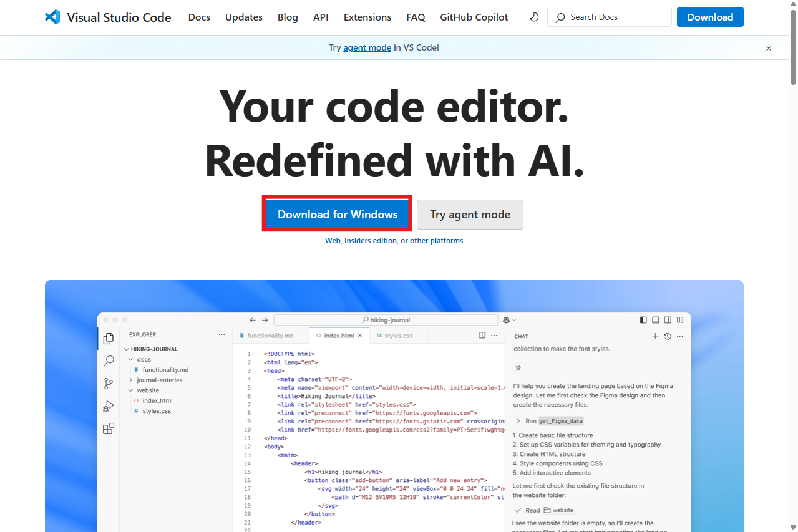Start new chat with the plus icon

point(655,336)
